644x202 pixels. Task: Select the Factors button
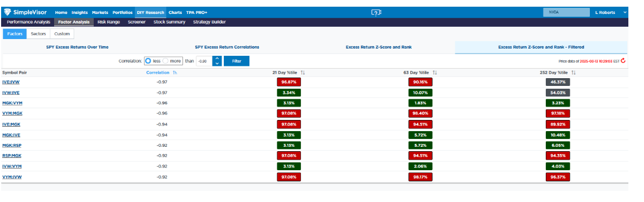point(15,33)
